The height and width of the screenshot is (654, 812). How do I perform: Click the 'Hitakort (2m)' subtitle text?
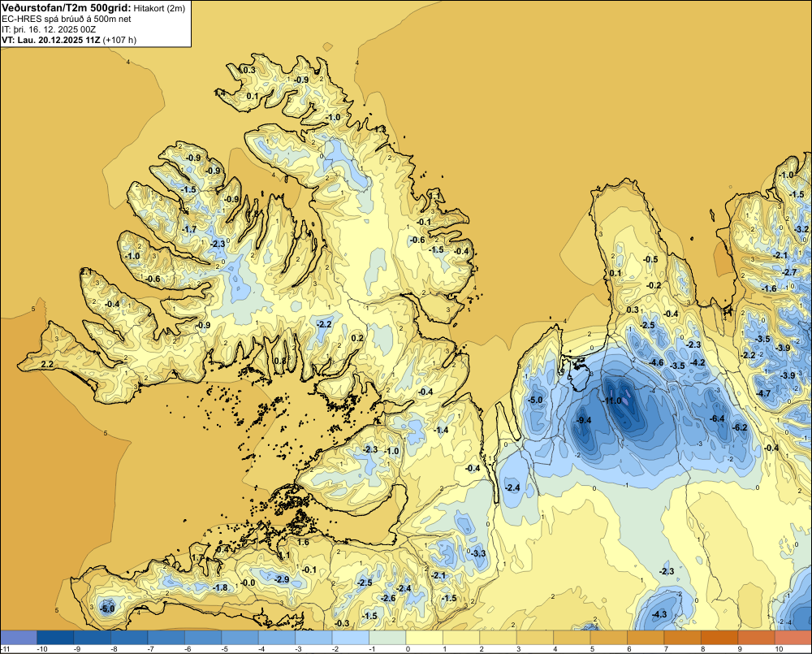158,8
